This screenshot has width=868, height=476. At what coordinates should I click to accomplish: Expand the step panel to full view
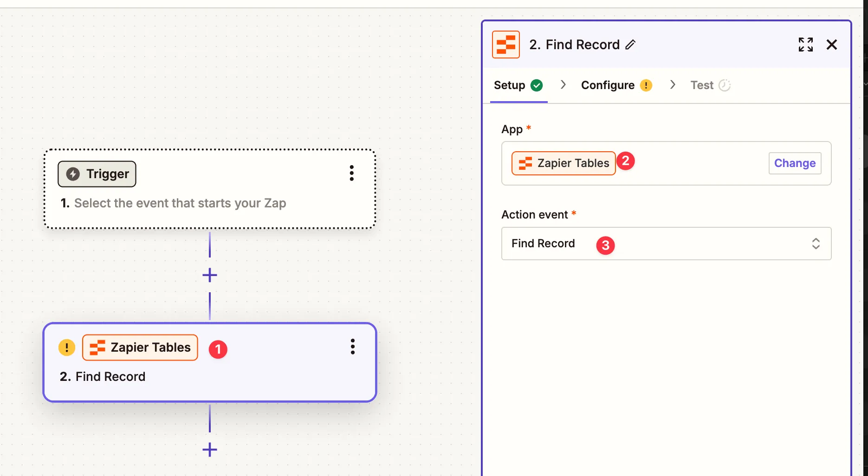805,45
